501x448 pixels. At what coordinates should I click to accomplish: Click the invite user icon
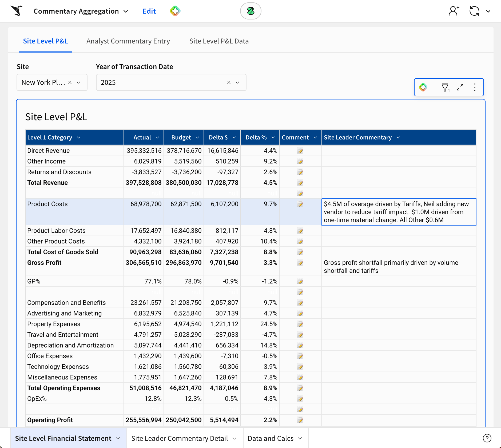coord(454,11)
